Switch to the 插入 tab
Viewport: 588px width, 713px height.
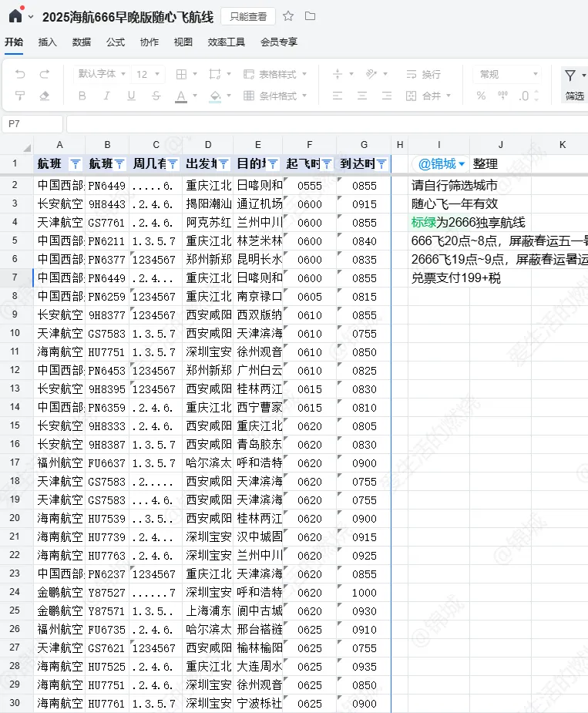(x=48, y=42)
